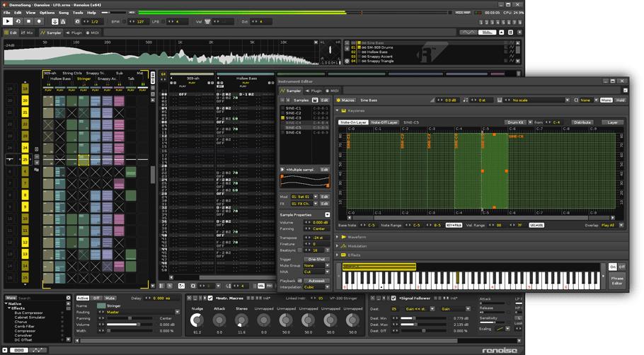Open Overlap Play All dropdown
Viewport: 644px width, 355px height.
612,226
